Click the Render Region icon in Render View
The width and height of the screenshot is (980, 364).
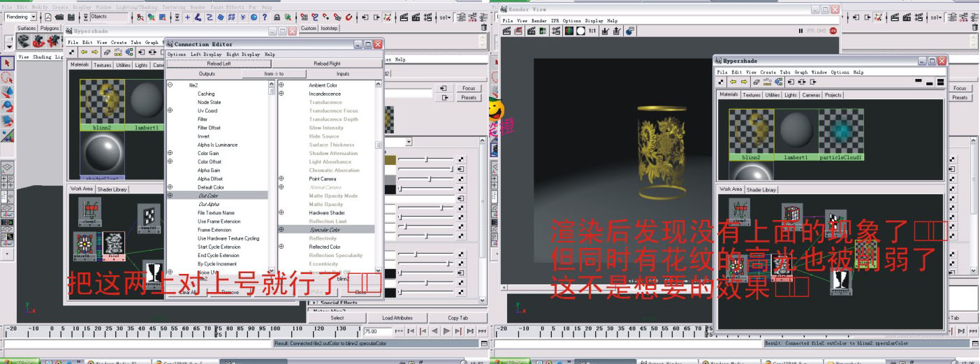coord(518,31)
